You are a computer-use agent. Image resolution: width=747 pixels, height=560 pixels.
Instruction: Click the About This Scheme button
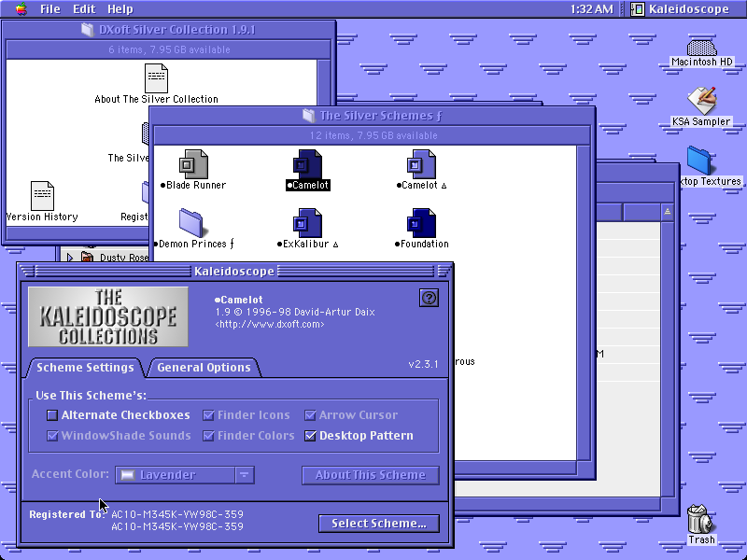370,475
